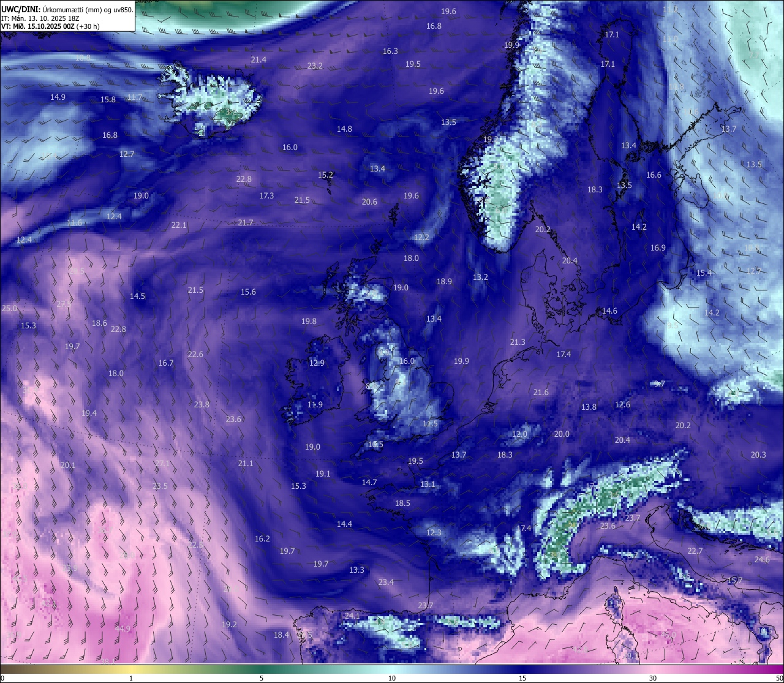Select the 12.6 map value

622,404
